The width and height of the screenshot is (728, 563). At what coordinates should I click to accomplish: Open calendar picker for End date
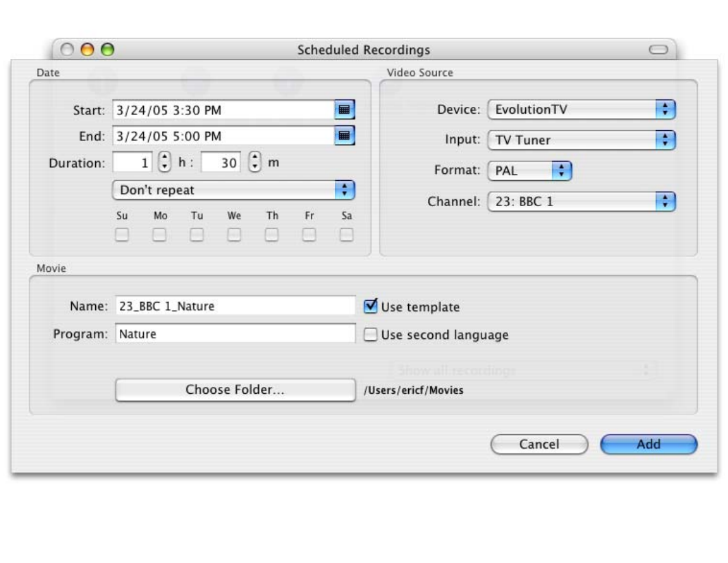pos(344,136)
